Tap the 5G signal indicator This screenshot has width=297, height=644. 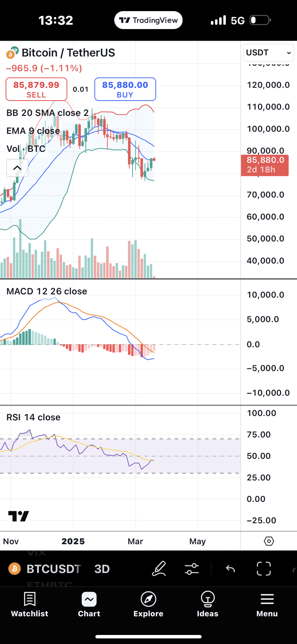pyautogui.click(x=237, y=20)
